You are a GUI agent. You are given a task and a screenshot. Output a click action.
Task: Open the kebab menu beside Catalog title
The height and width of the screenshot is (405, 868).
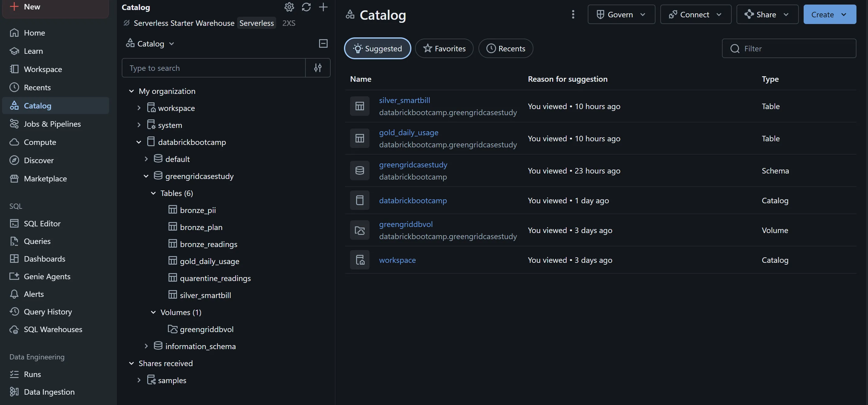[573, 15]
